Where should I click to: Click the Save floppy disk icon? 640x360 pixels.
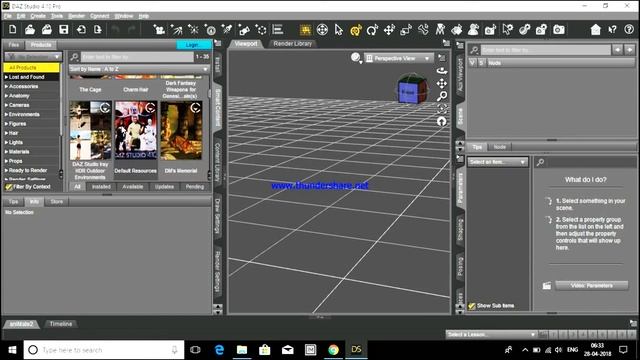[64, 30]
